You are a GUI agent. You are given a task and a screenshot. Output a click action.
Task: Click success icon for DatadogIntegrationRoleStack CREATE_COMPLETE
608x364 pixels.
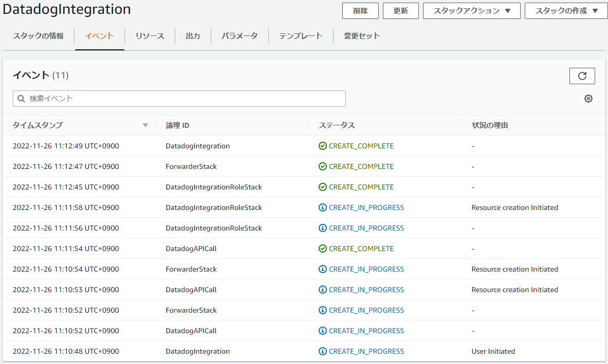[x=323, y=187]
